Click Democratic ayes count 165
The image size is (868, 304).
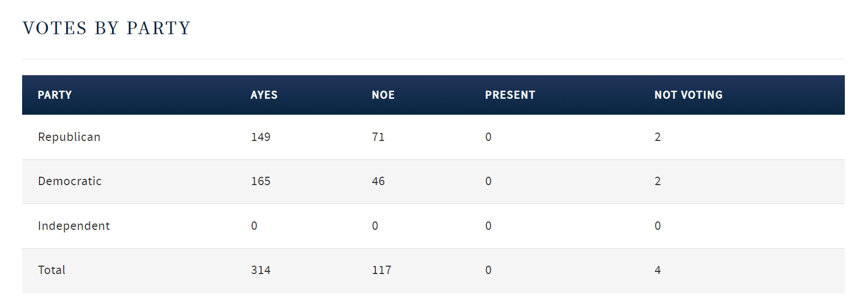[x=261, y=181]
